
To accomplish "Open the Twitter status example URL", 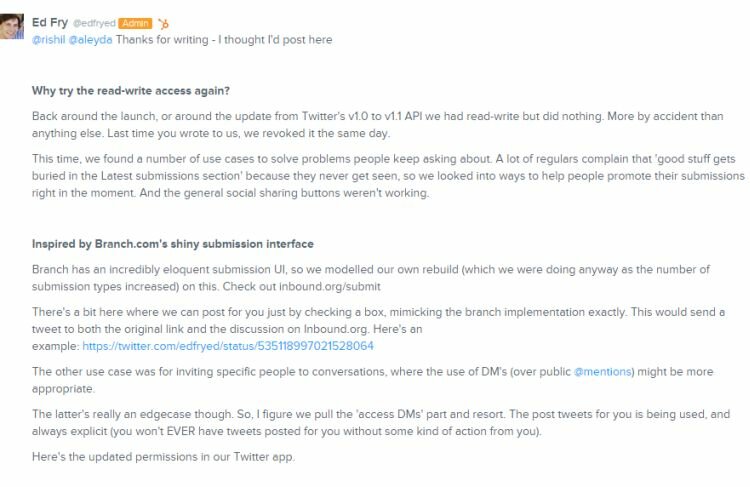I will pos(228,346).
